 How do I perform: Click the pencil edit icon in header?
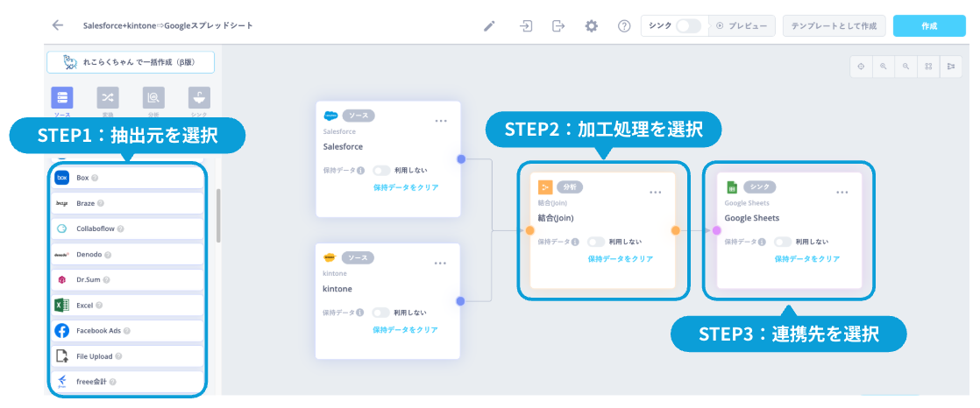tap(490, 26)
